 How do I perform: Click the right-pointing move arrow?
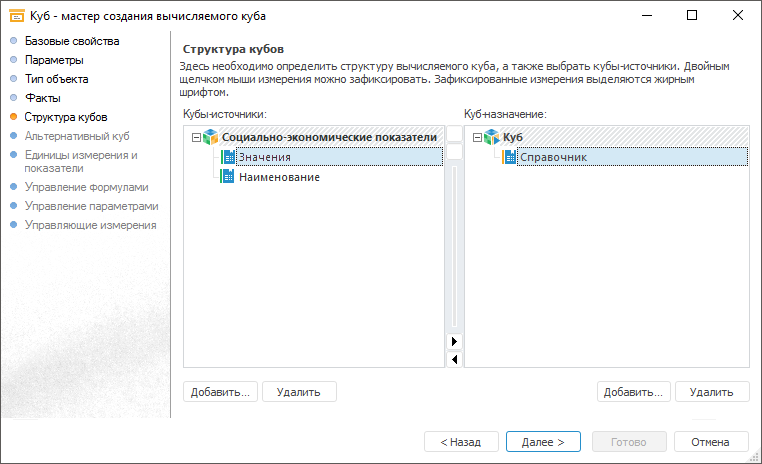tap(454, 341)
